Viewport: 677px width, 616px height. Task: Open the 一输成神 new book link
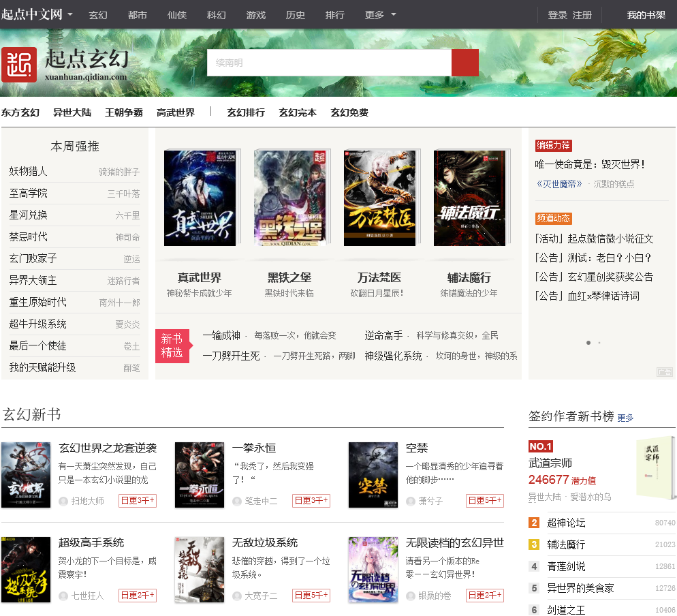tap(221, 335)
